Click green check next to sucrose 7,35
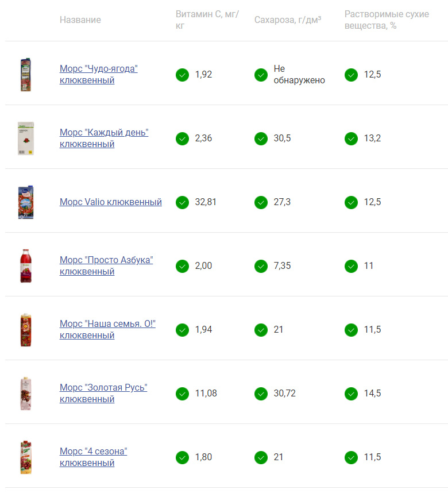Image resolution: width=448 pixels, height=501 pixels. click(261, 266)
